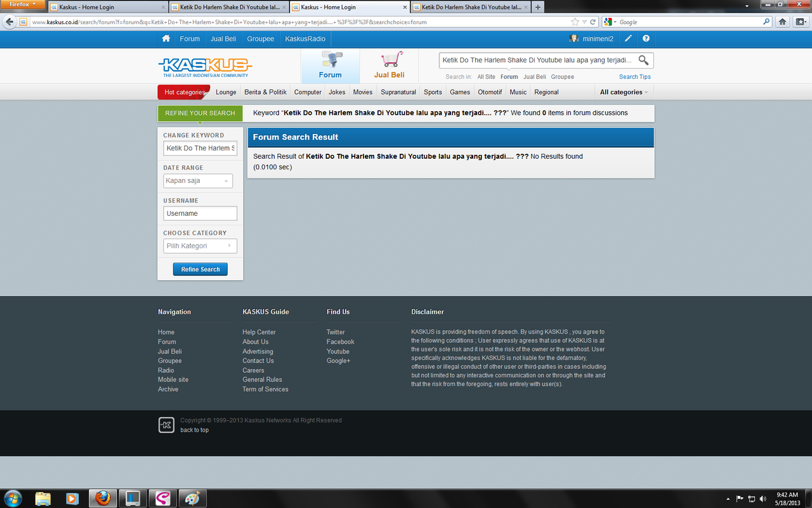Open Help Center footer link
The width and height of the screenshot is (812, 508).
pyautogui.click(x=259, y=332)
